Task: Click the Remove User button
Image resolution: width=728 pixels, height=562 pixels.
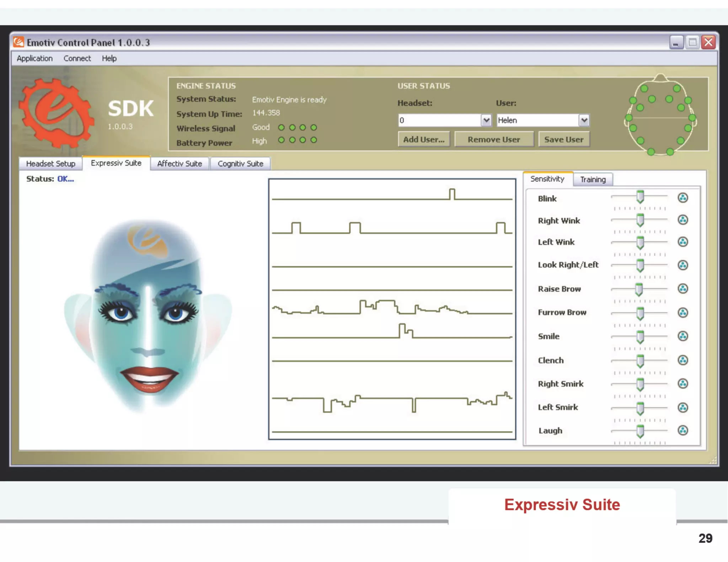Action: 494,140
